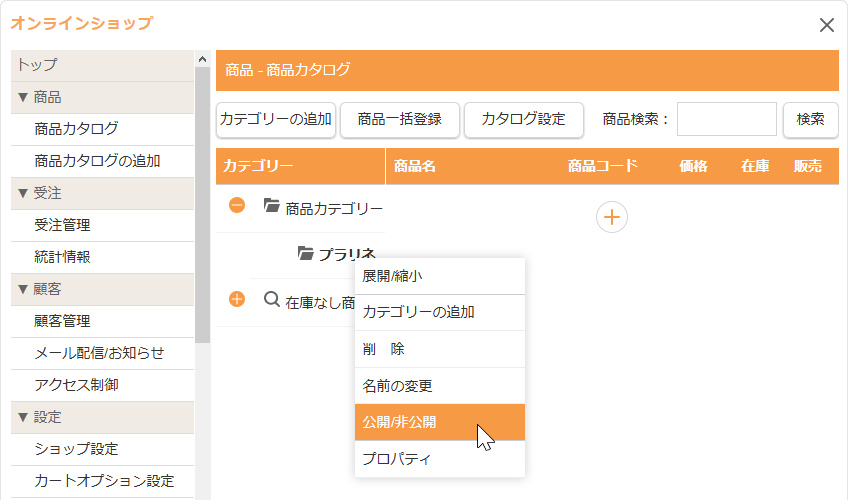Open カタログ設定 button
This screenshot has height=500, width=848.
coord(523,119)
